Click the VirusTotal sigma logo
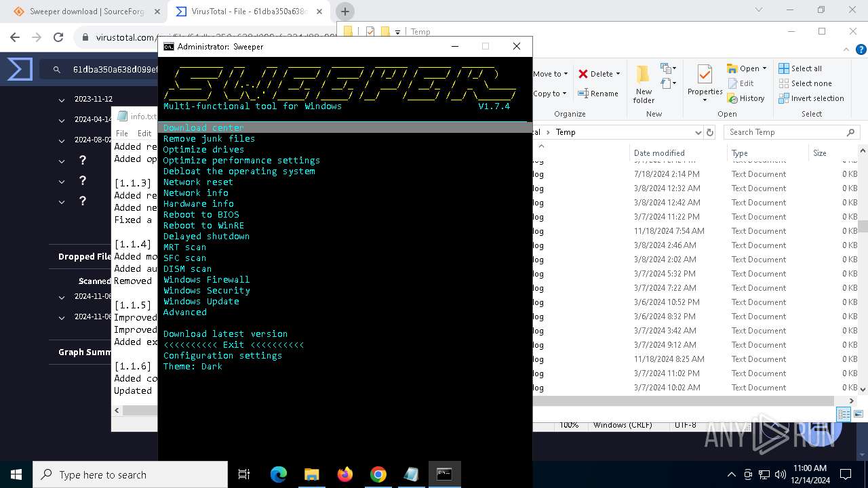 click(20, 69)
